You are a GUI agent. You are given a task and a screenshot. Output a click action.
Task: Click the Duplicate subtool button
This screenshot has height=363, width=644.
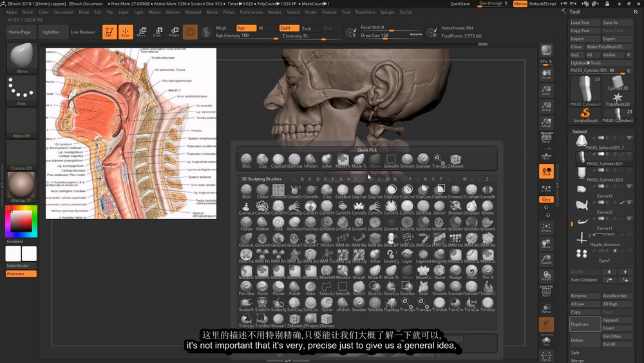(x=585, y=324)
